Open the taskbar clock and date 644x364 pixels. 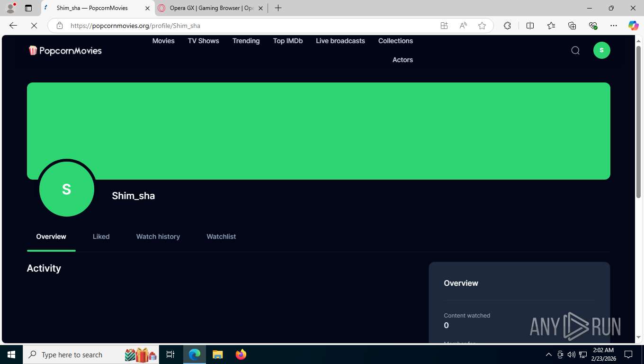click(603, 355)
